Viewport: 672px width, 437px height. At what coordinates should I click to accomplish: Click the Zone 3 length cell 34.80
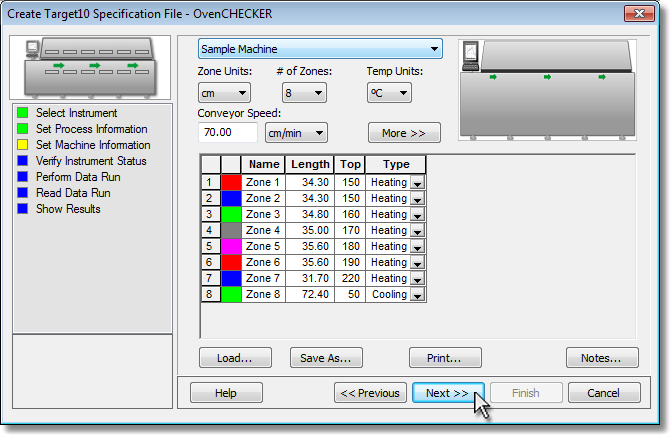pyautogui.click(x=310, y=214)
